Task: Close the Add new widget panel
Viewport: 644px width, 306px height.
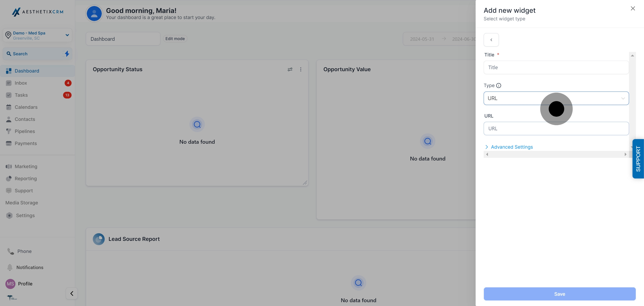Action: tap(633, 9)
